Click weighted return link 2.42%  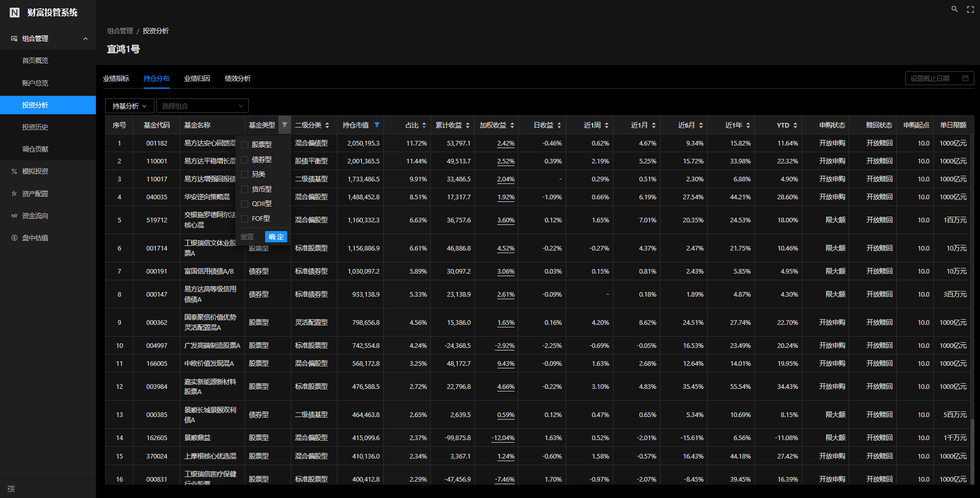(x=506, y=143)
